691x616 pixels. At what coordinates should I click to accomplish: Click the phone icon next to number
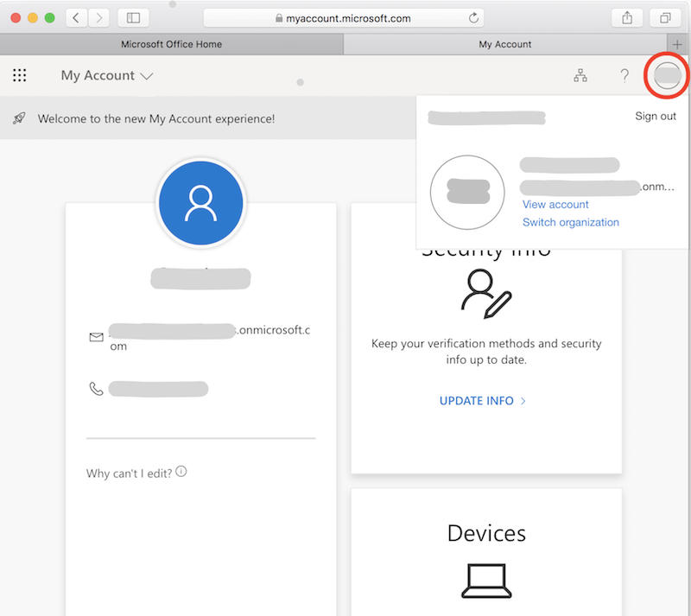96,388
